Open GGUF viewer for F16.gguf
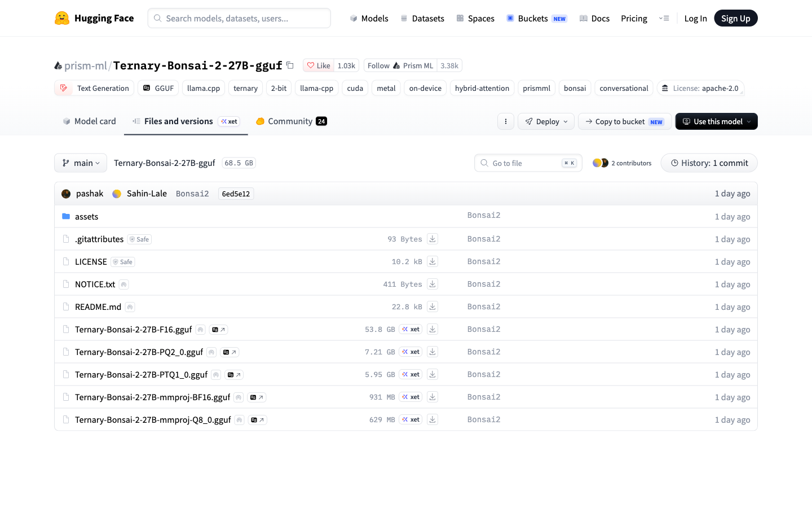This screenshot has width=812, height=508. click(219, 330)
